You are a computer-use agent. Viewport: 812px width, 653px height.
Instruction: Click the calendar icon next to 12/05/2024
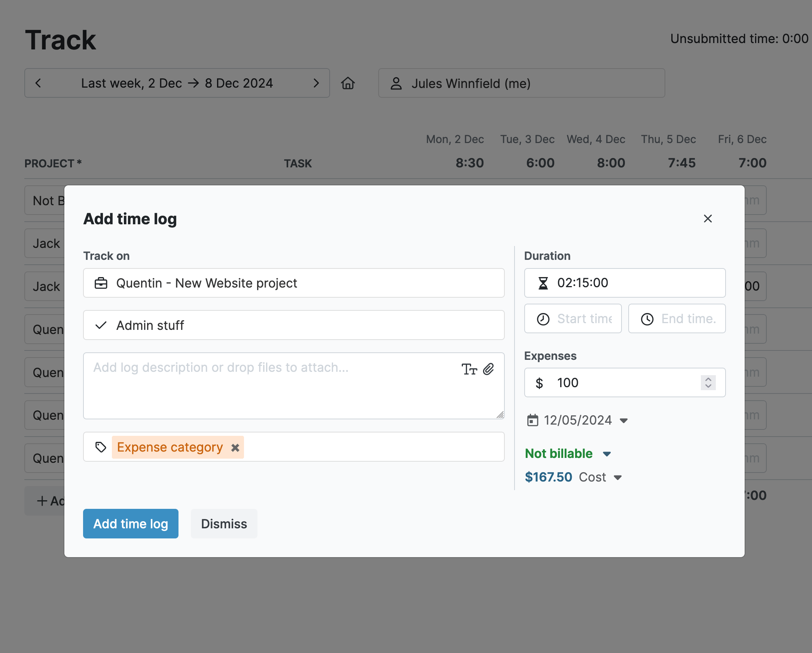pyautogui.click(x=532, y=420)
